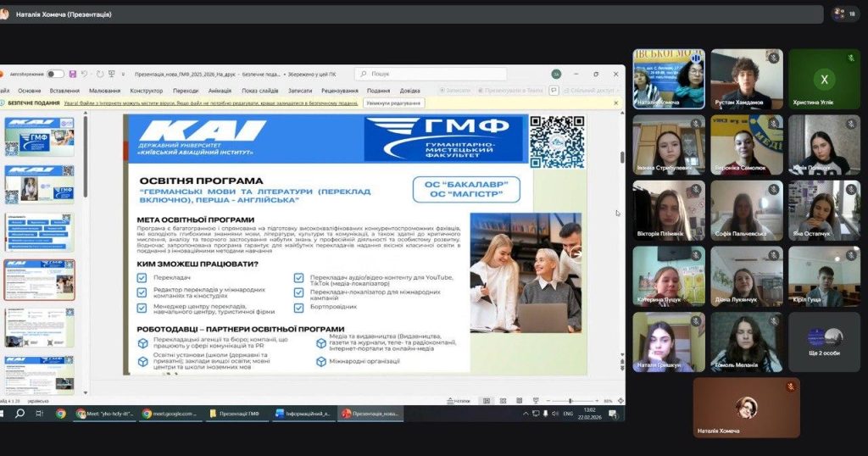Open the participants list showing 18 people
This screenshot has height=456, width=868.
pyautogui.click(x=844, y=14)
